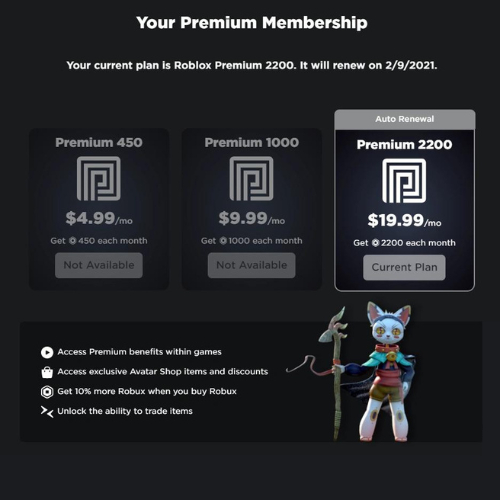Click Get 10% more Robux text

coord(147,391)
